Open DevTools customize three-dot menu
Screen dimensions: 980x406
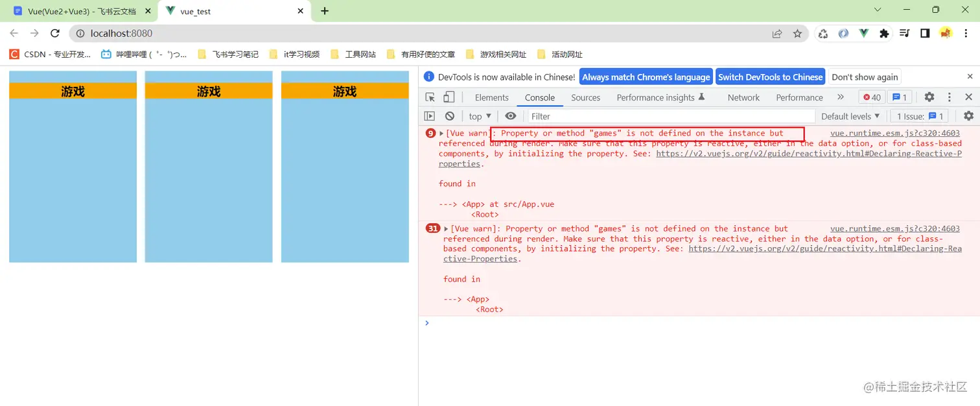950,97
